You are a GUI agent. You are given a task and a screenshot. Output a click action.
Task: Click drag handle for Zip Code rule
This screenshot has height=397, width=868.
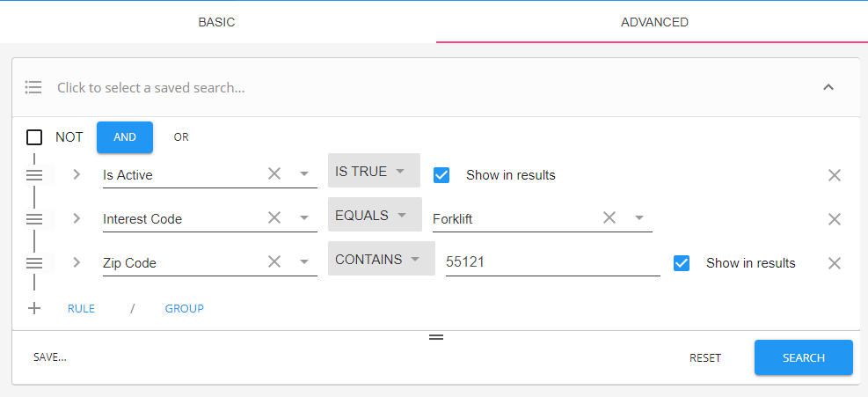(34, 262)
